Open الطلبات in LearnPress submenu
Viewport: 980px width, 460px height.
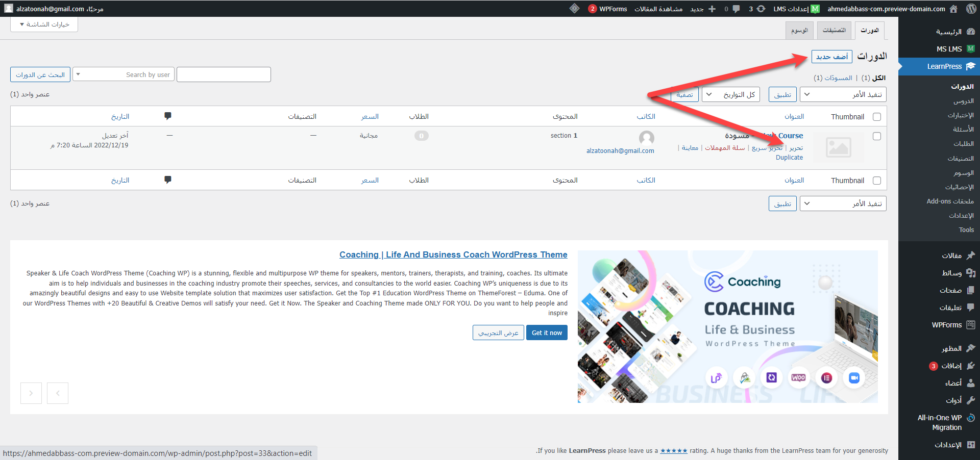[x=963, y=144]
